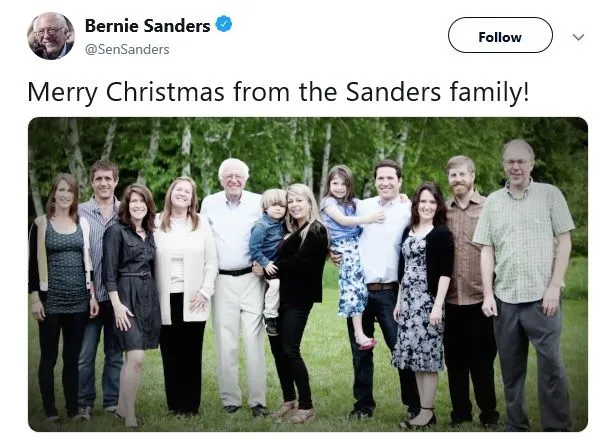
Task: Click the woman in teal top at far left
Action: pyautogui.click(x=64, y=270)
